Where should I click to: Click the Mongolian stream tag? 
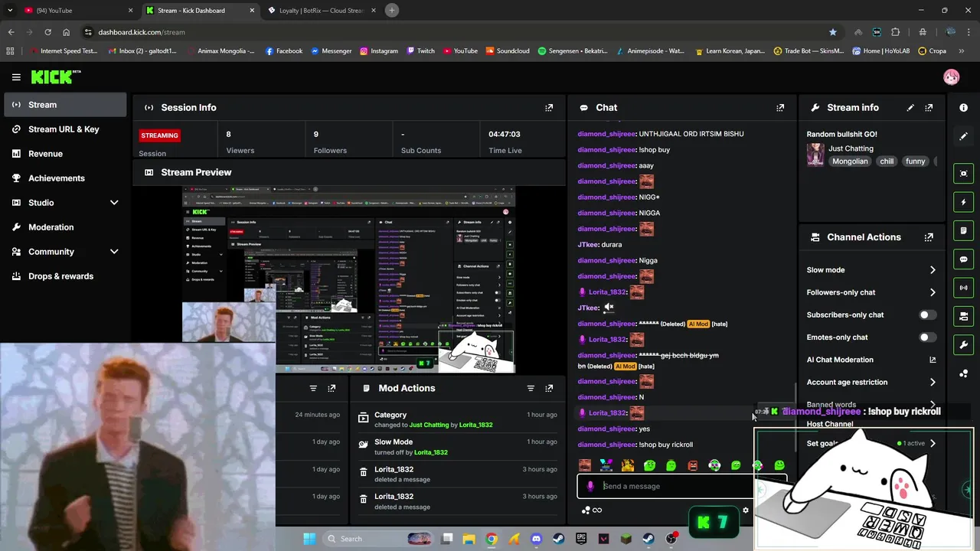[x=850, y=161]
